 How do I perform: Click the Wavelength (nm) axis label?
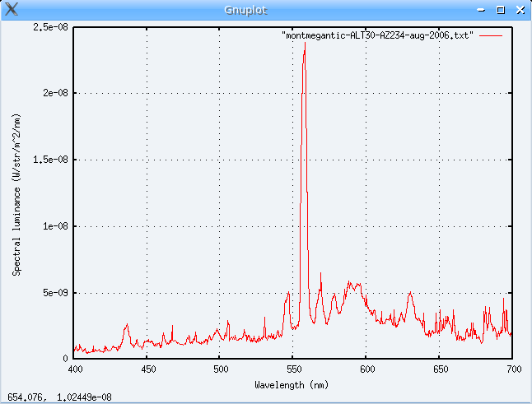(x=293, y=383)
